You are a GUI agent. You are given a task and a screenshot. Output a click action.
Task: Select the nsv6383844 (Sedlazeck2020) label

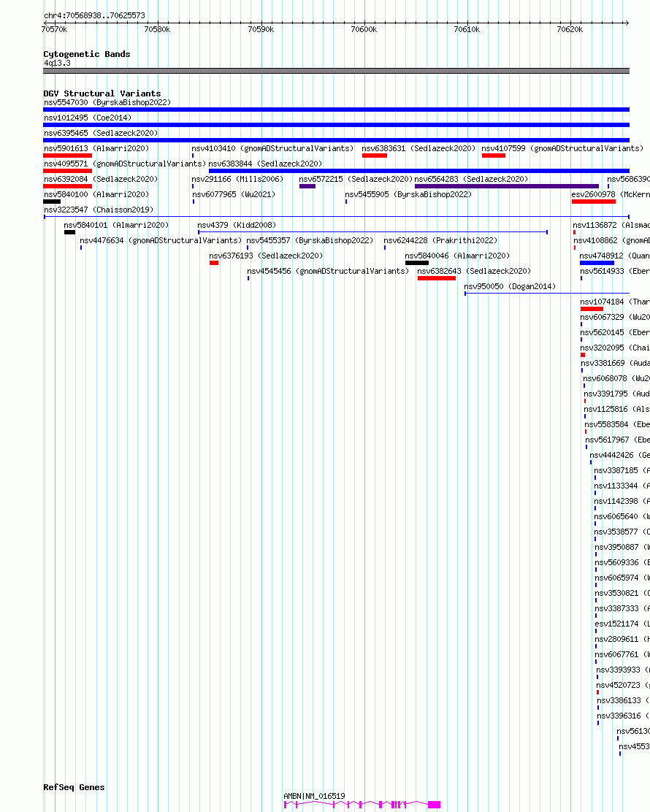pyautogui.click(x=265, y=164)
